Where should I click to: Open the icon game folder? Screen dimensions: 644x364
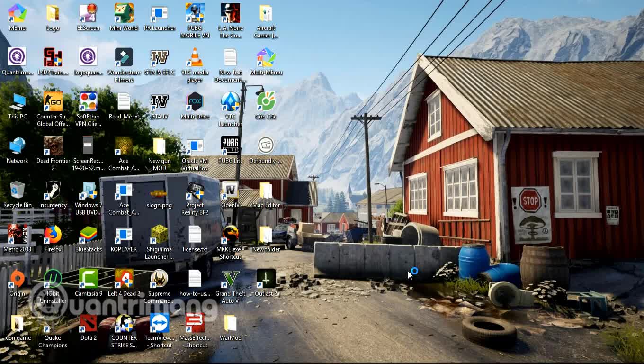tap(18, 327)
